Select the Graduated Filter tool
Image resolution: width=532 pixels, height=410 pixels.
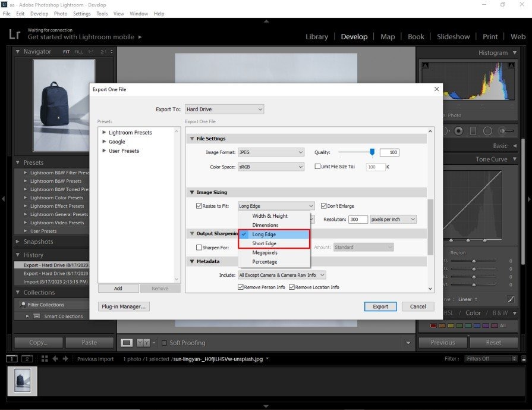pyautogui.click(x=473, y=131)
